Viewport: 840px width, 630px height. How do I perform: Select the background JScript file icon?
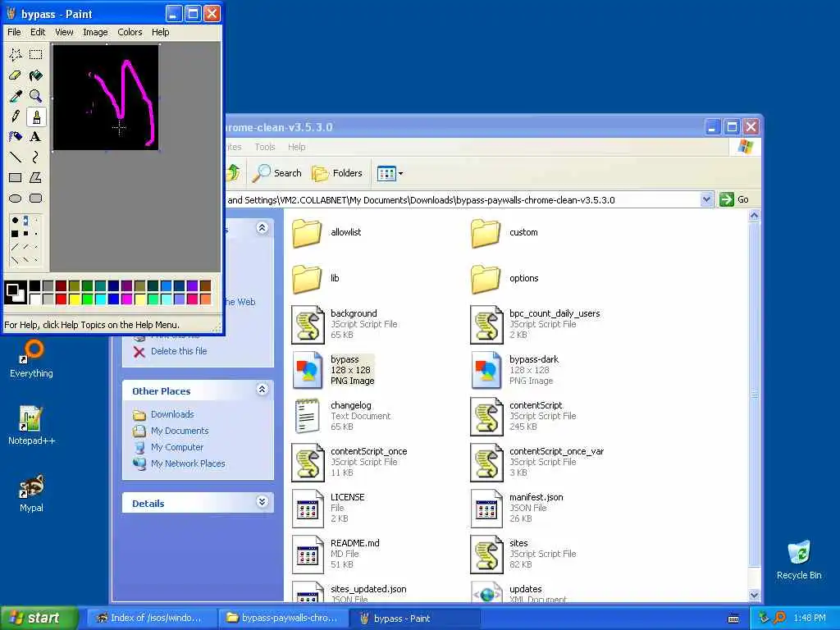tap(308, 325)
